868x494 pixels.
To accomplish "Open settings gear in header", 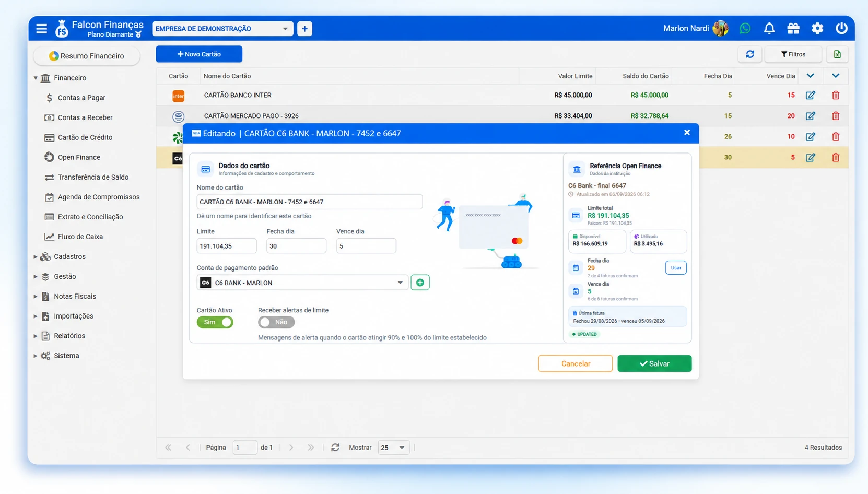I will click(x=817, y=28).
